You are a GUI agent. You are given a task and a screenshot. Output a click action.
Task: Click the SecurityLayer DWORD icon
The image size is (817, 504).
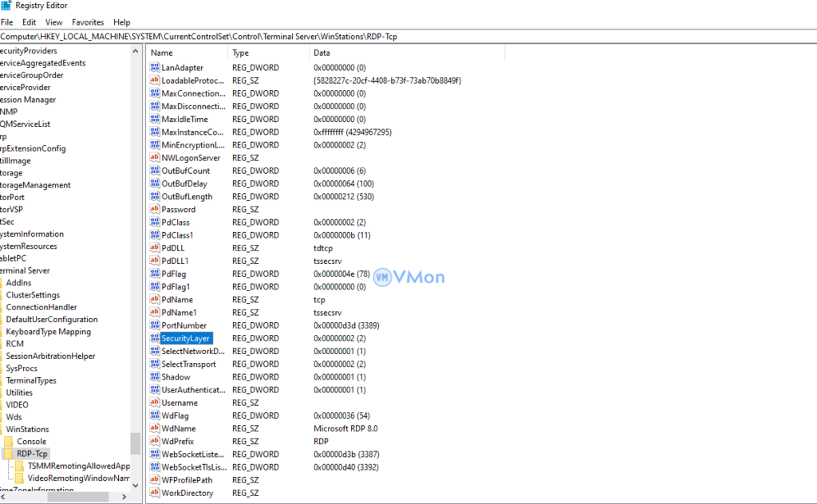point(154,338)
